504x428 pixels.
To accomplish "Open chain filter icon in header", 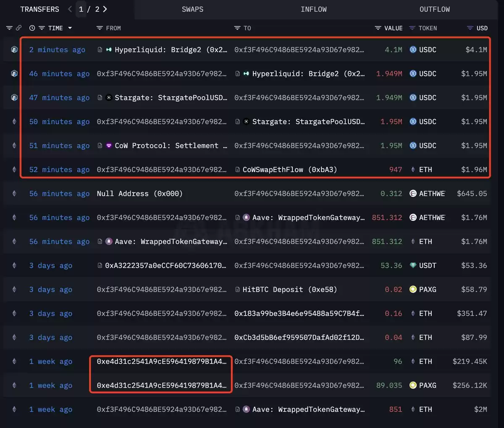I will (x=9, y=28).
